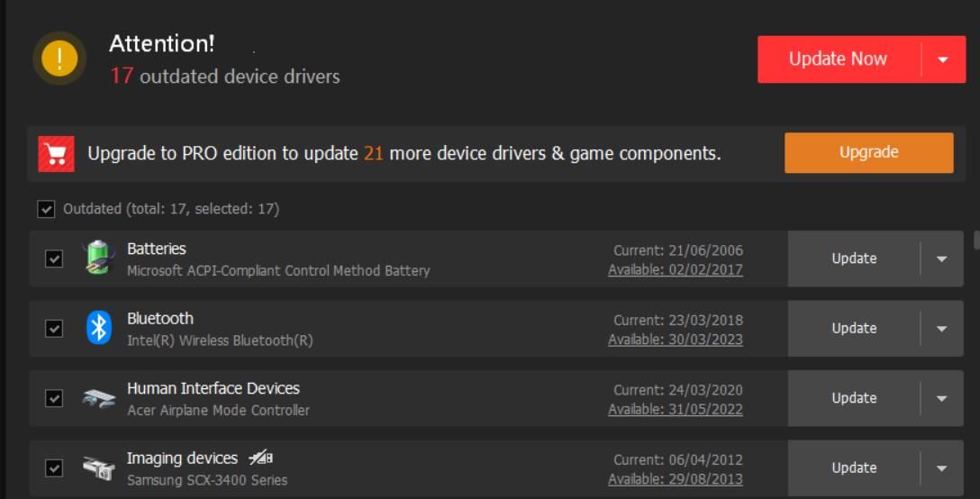Click the Current: 24/03/2020 date

678,391
